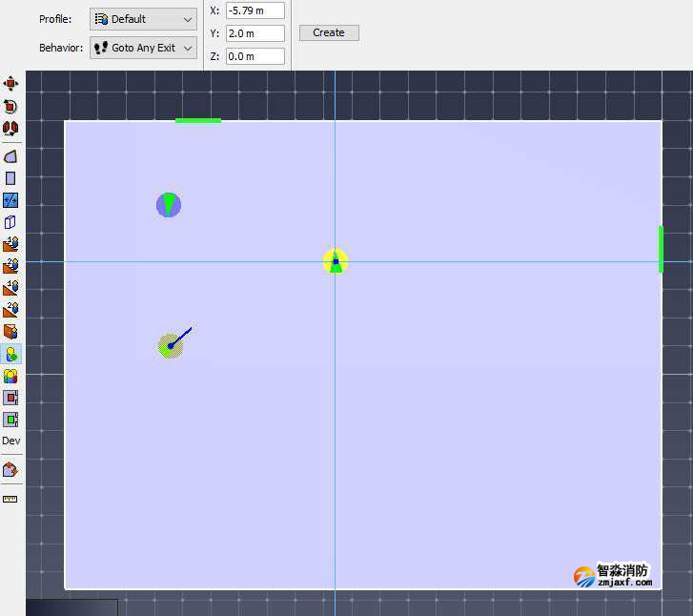Click the highlighted Add Occupant tool

(10, 354)
